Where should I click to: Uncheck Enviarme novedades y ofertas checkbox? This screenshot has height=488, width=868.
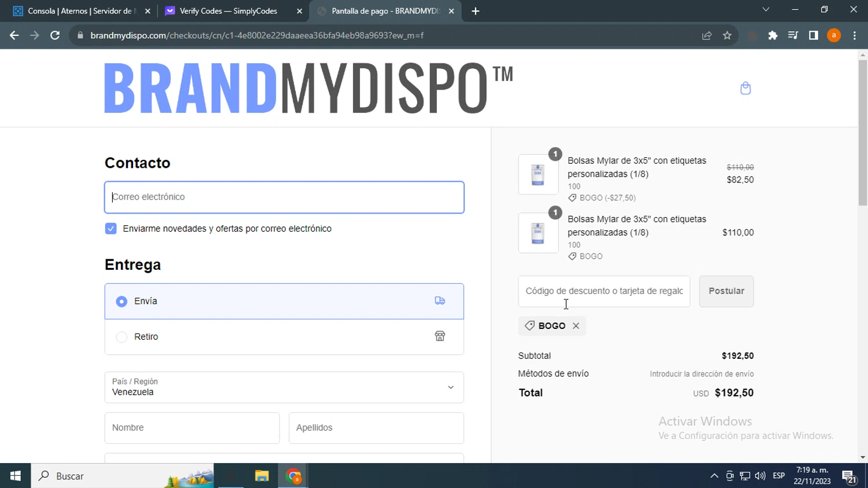pos(111,229)
